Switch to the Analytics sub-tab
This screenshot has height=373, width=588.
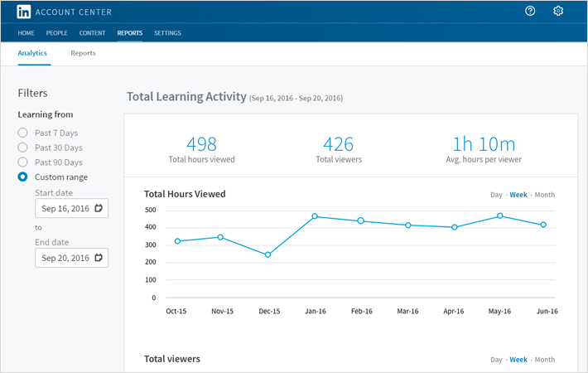[32, 53]
